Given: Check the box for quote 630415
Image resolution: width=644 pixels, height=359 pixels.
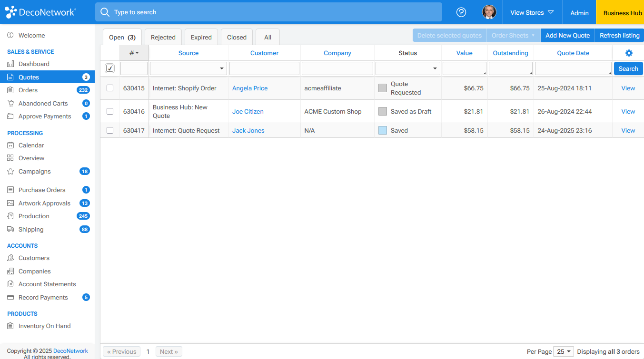Looking at the screenshot, I should (110, 88).
